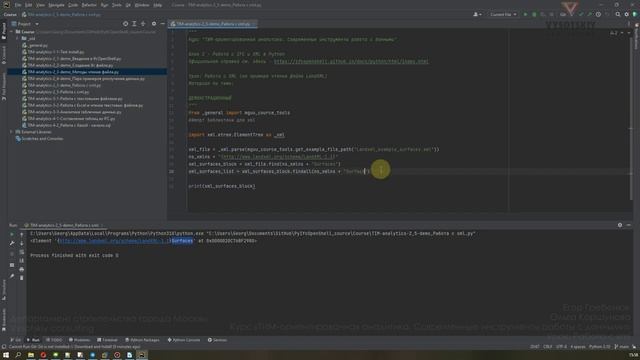640x360 pixels.
Task: Toggle Soft-Wrap in the Run panel
Action: click(22, 252)
